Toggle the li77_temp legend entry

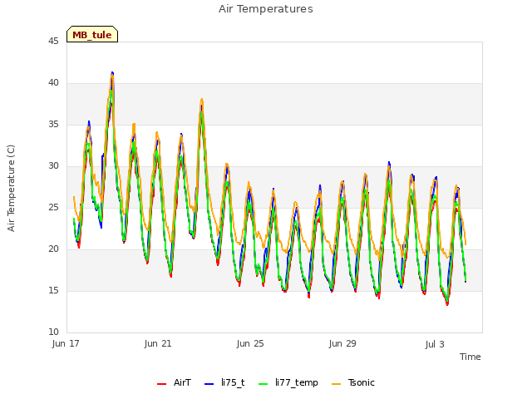point(288,383)
